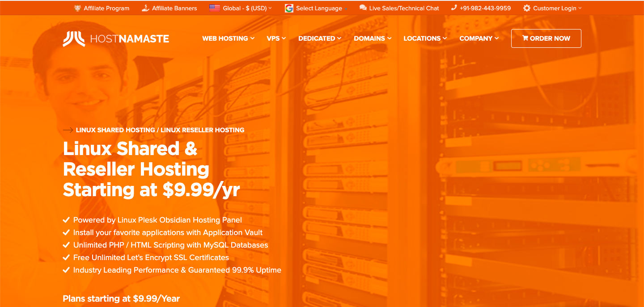Click 'Plans starting at $9.99/Year' text
The width and height of the screenshot is (644, 307).
[x=121, y=299]
